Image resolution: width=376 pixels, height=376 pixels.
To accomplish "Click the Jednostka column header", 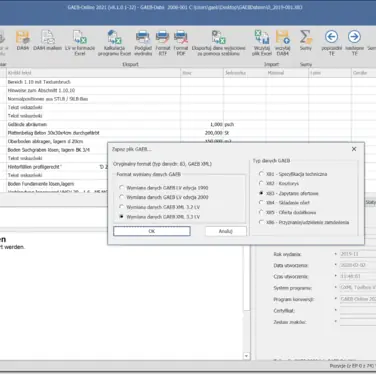I will tap(245, 73).
